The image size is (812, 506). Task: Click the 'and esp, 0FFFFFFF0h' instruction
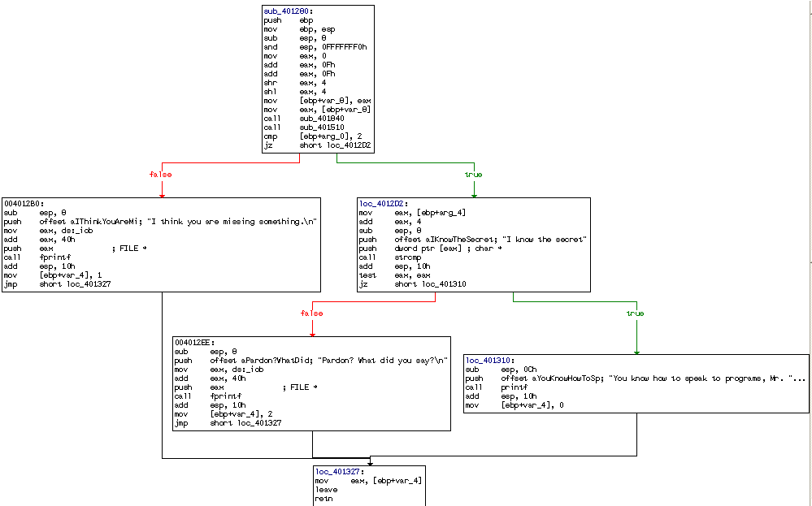pyautogui.click(x=315, y=47)
